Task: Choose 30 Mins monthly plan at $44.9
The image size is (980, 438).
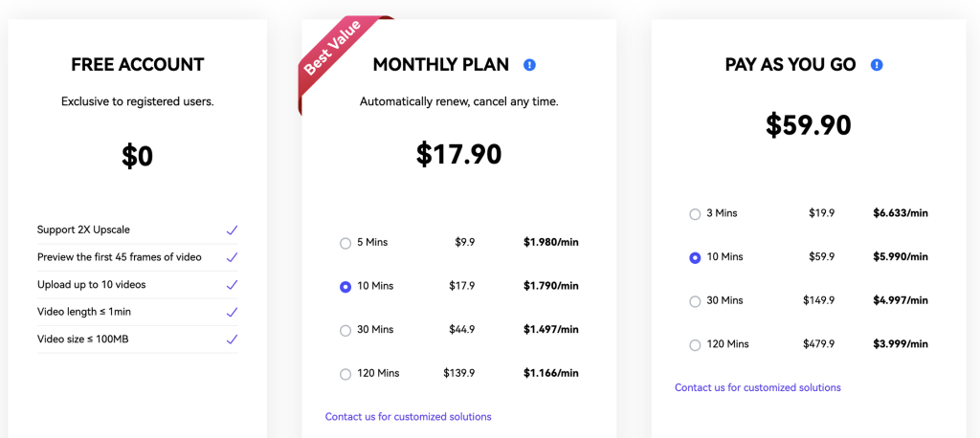Action: coord(345,330)
